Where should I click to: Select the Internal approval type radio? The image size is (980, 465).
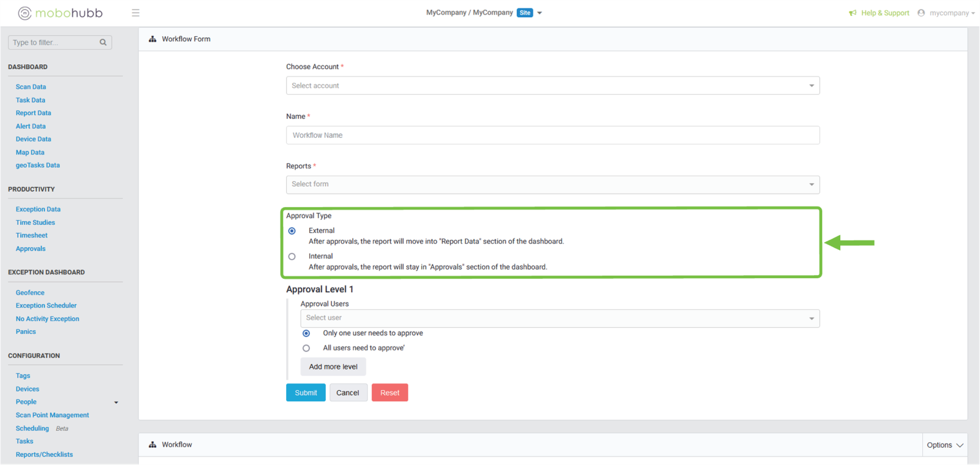292,257
